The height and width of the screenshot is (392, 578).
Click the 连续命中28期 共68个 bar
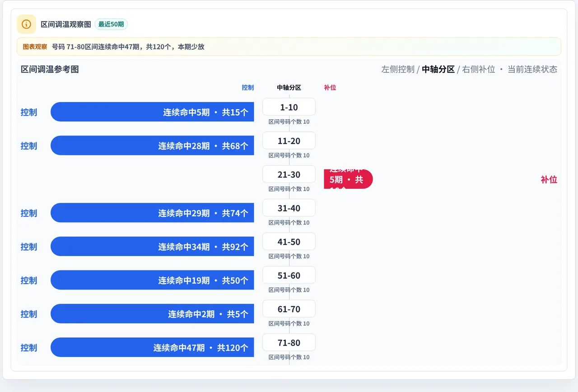click(x=152, y=145)
